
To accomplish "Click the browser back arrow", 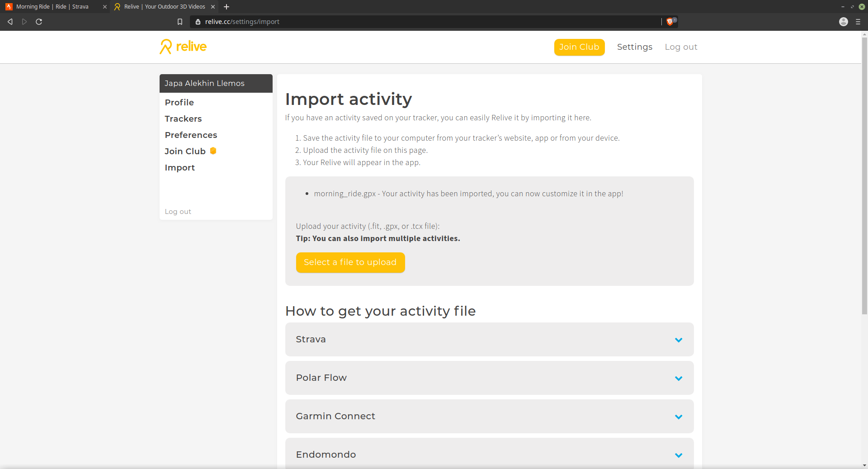I will pos(10,22).
